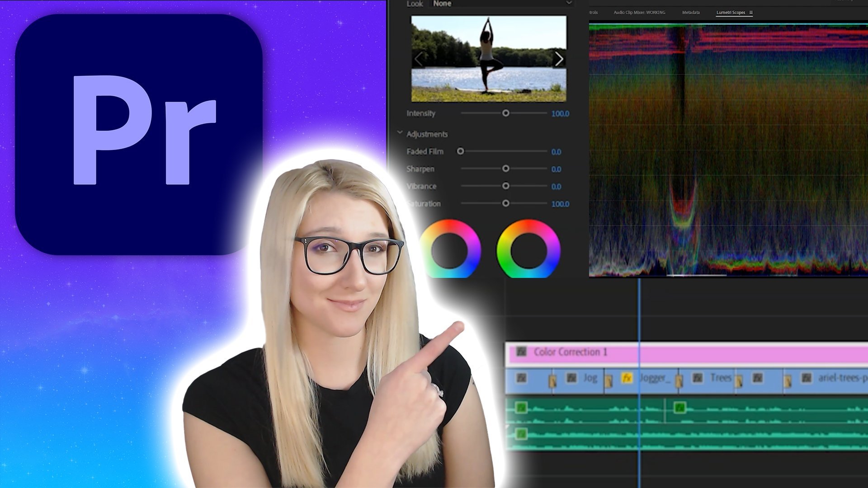This screenshot has width=868, height=488.
Task: Click the Vibrance slider handle
Action: [505, 186]
